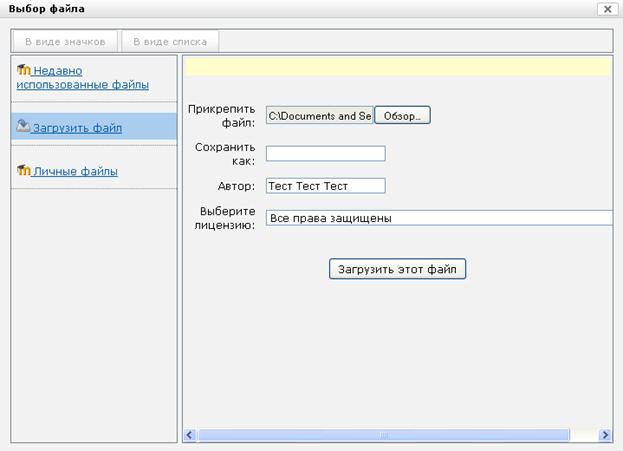Click the horizontal scrollbar left arrow

(190, 435)
